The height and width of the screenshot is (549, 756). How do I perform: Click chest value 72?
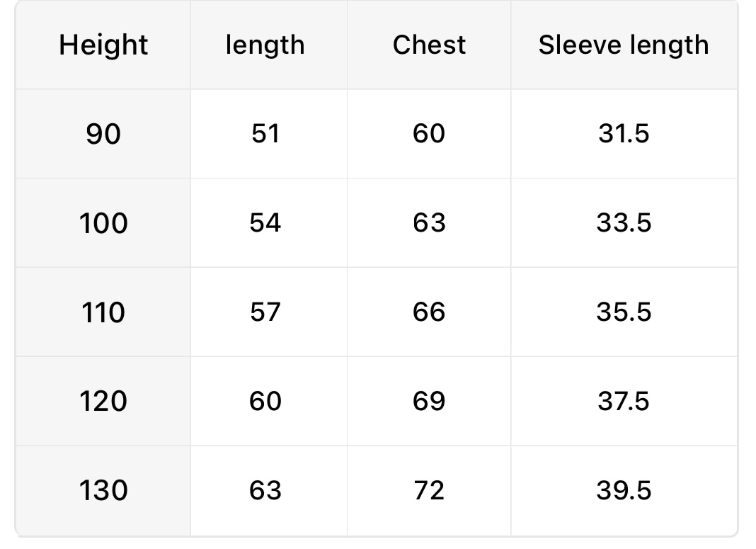click(x=429, y=491)
